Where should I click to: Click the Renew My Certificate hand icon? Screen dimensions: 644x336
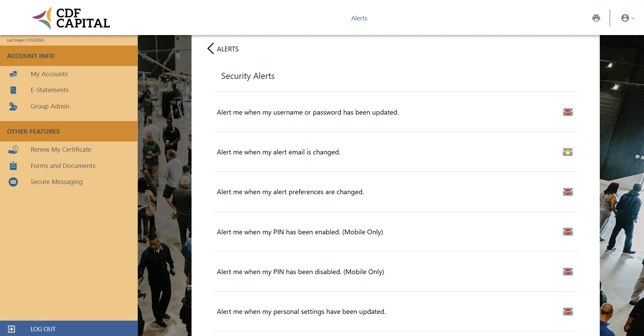pyautogui.click(x=13, y=150)
